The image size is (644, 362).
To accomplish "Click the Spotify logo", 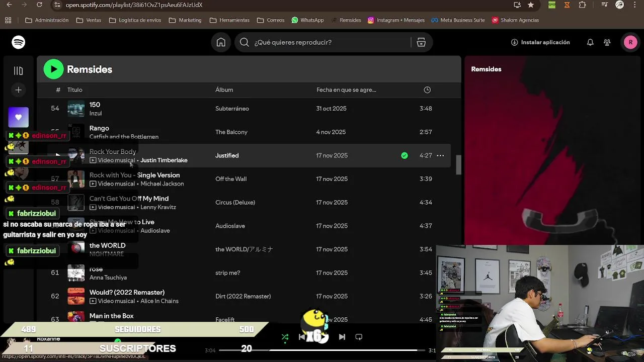I will tap(19, 42).
